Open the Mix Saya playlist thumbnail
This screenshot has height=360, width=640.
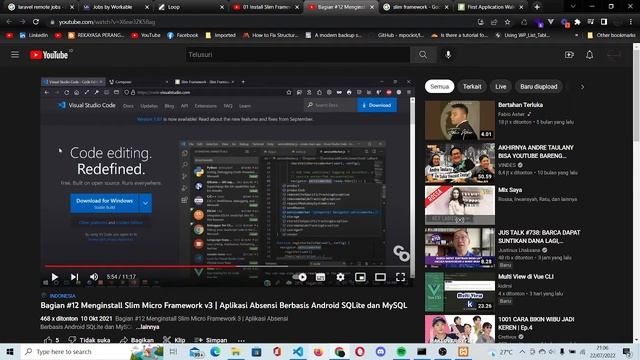click(460, 205)
